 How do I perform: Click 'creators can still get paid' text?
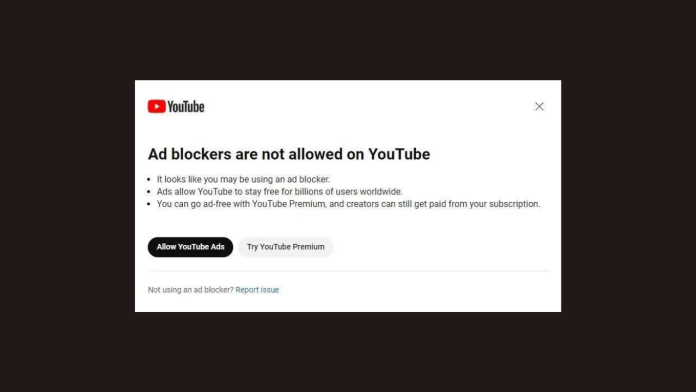coord(396,204)
